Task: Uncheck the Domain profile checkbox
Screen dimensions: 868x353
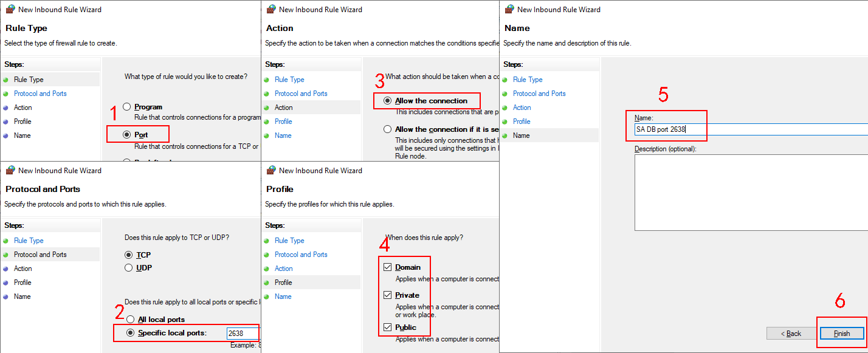Action: click(x=388, y=267)
